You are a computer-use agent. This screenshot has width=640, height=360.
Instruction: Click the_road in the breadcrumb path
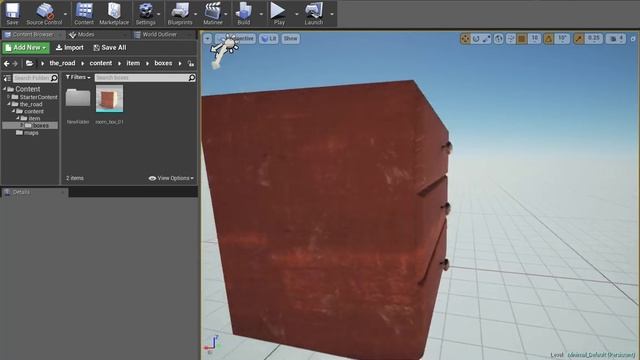pyautogui.click(x=62, y=63)
